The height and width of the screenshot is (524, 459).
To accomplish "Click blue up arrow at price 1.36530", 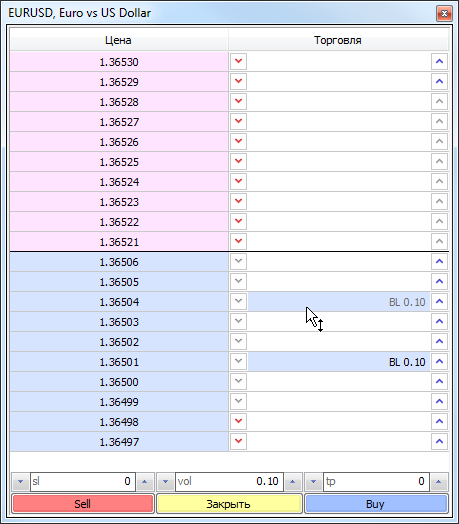I will coord(439,61).
